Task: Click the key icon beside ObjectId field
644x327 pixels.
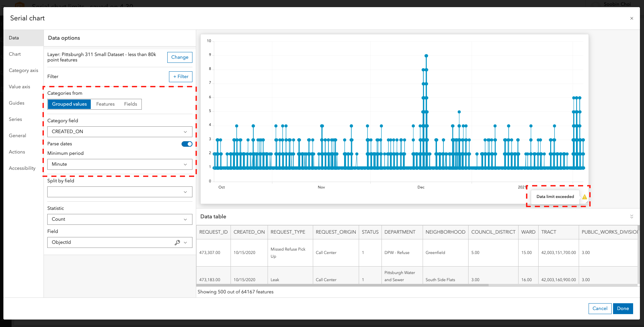Action: [177, 242]
